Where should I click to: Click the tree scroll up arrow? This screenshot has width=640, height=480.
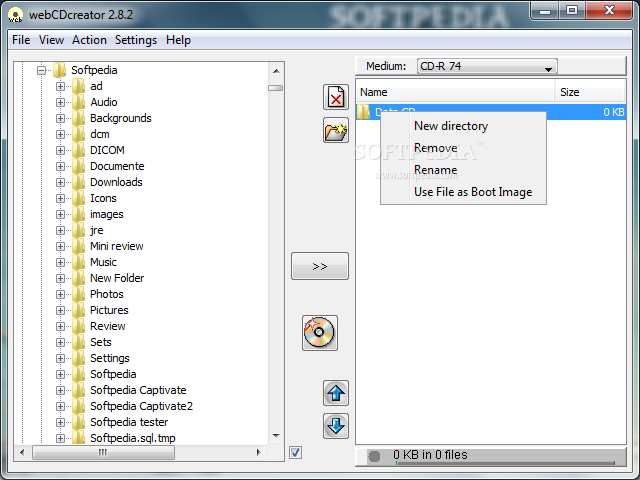[276, 71]
